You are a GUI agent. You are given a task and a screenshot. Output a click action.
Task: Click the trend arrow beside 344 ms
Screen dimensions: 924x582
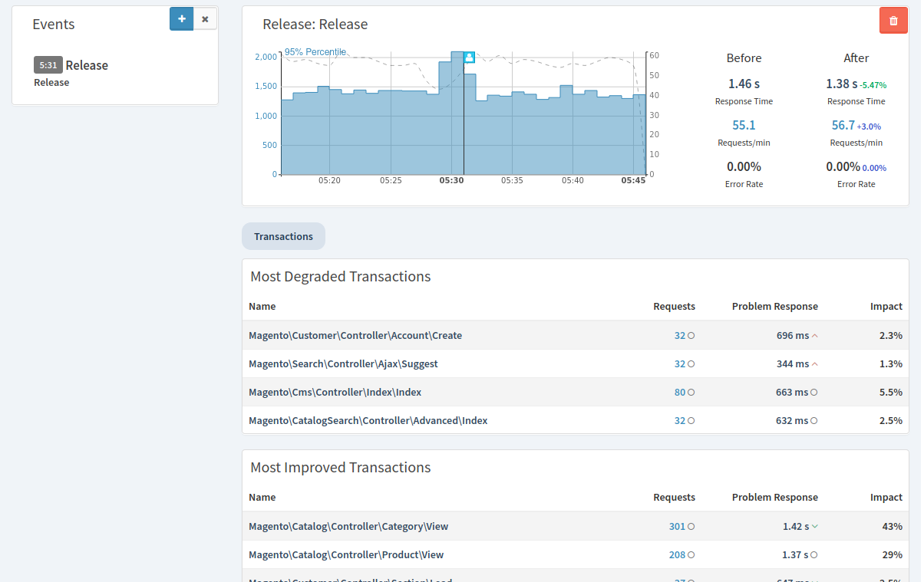[815, 364]
